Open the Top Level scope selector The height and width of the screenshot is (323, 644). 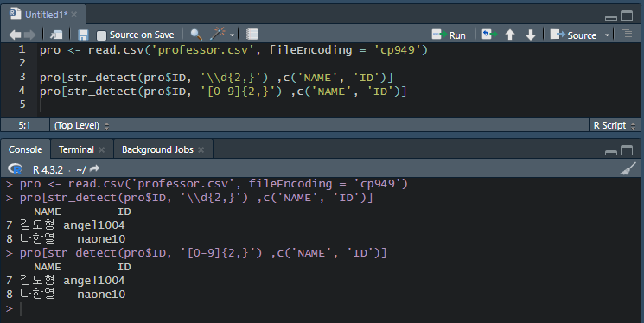(x=81, y=125)
